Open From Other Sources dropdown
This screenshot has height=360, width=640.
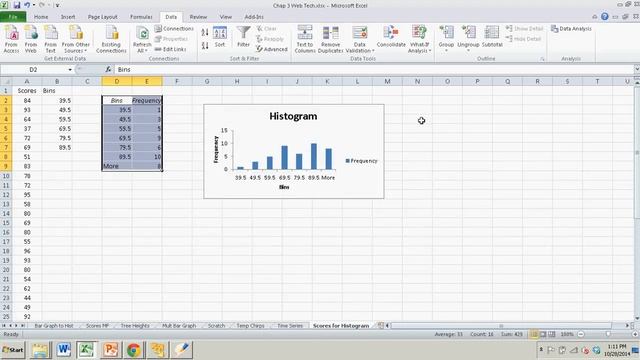(x=76, y=39)
